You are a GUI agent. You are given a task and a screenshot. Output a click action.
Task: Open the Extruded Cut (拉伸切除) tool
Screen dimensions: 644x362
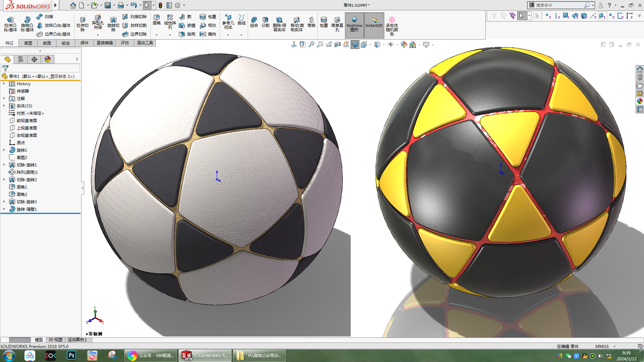pyautogui.click(x=82, y=24)
